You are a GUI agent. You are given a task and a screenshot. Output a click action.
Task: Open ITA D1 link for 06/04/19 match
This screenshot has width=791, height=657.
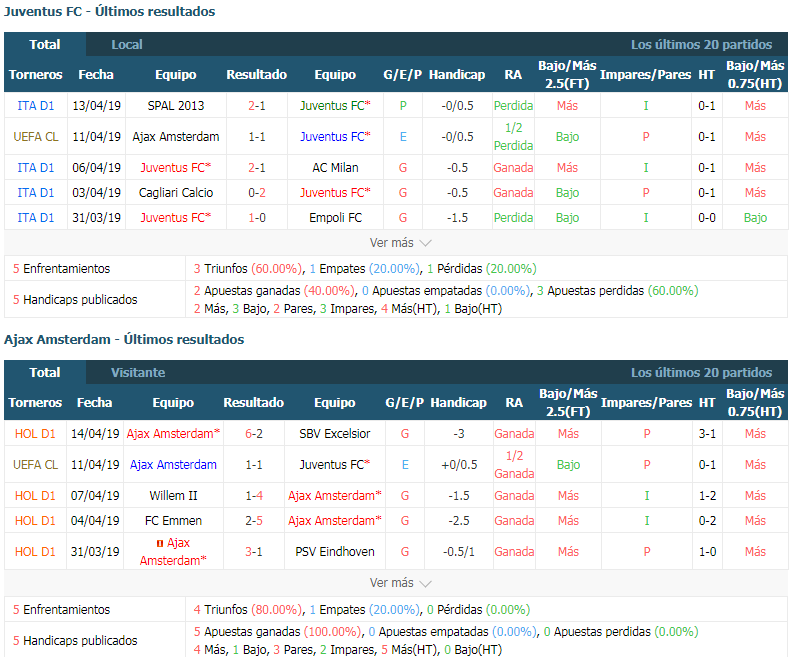pos(35,168)
